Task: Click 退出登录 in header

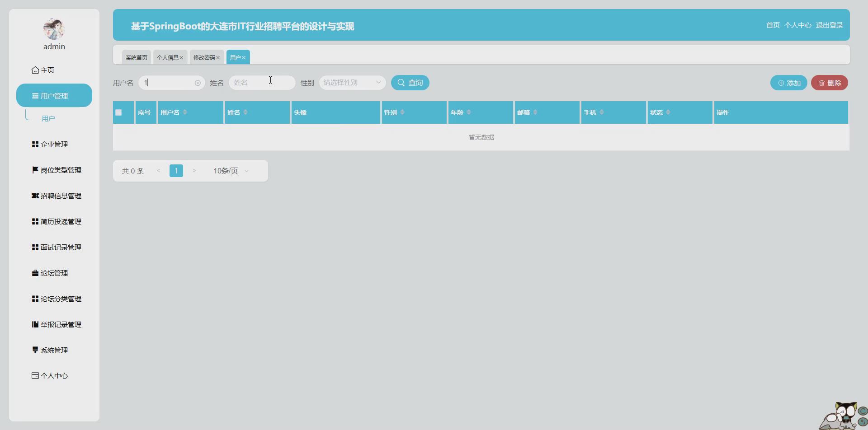Action: click(x=830, y=25)
